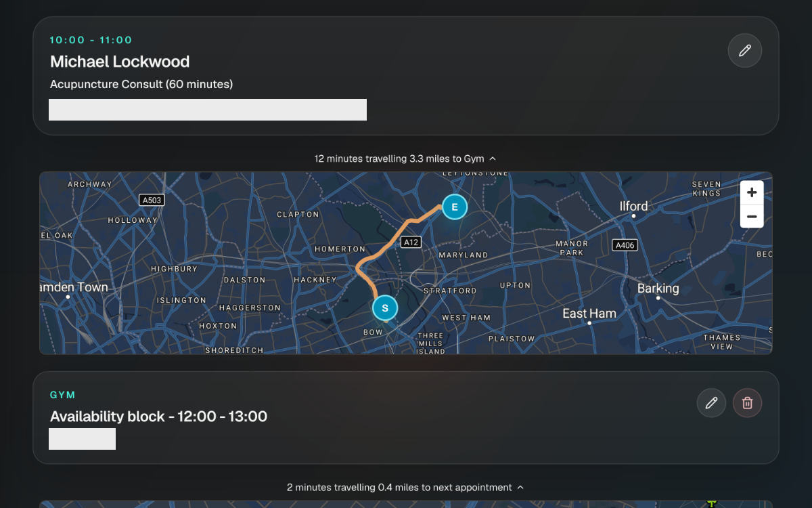812x508 pixels.
Task: Click the CLAPTON label on the map
Action: (x=298, y=214)
